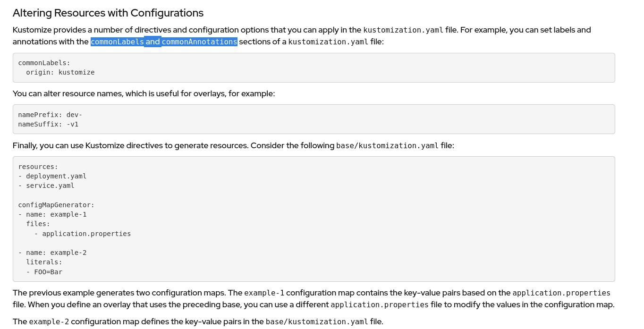Click the highlighted commonLabels inline code

coord(117,42)
